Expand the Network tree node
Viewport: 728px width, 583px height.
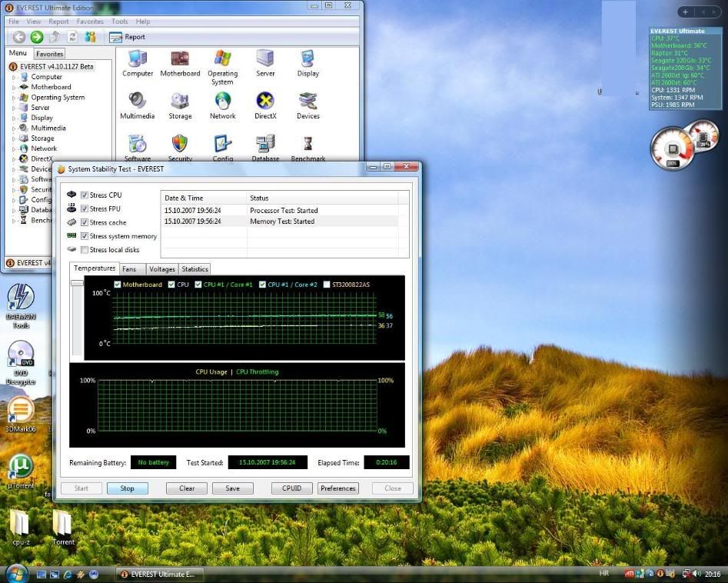click(14, 148)
